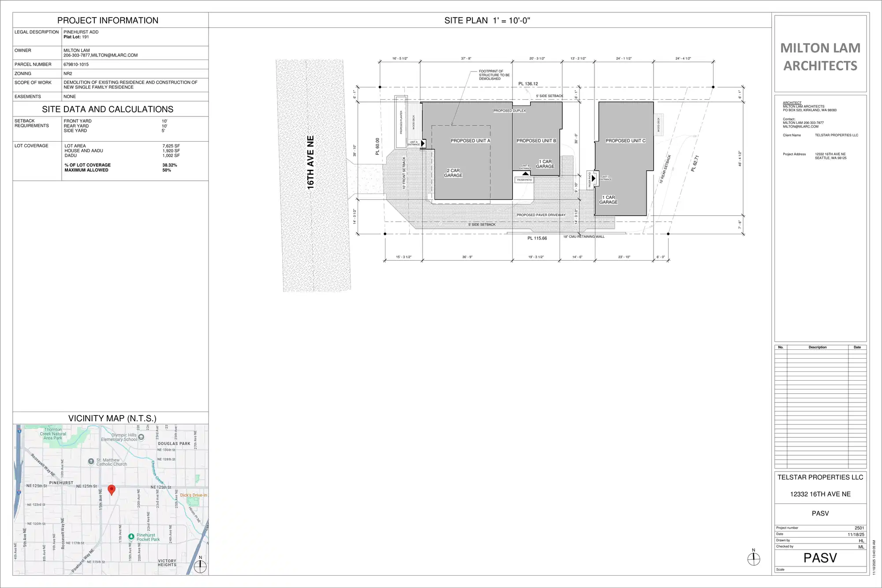
Task: Click the FOOTPRINT OF STRUCTURE TO BE DEMOLISHED note
Action: click(494, 75)
